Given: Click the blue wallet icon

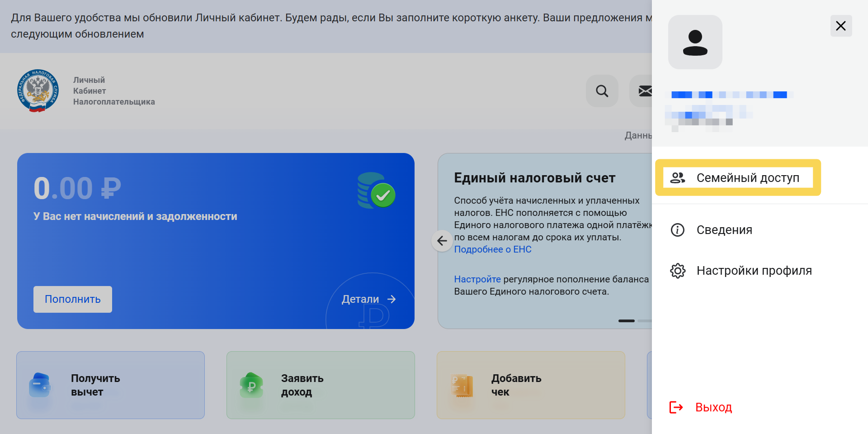Looking at the screenshot, I should tap(40, 385).
